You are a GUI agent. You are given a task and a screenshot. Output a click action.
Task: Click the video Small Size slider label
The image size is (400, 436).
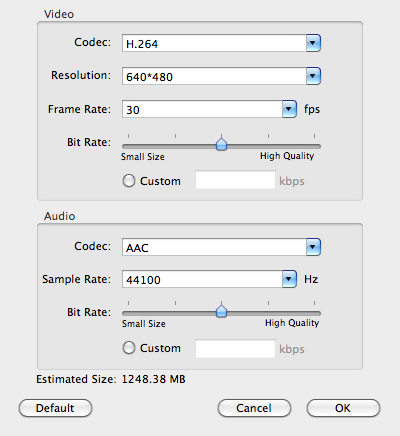click(x=143, y=157)
